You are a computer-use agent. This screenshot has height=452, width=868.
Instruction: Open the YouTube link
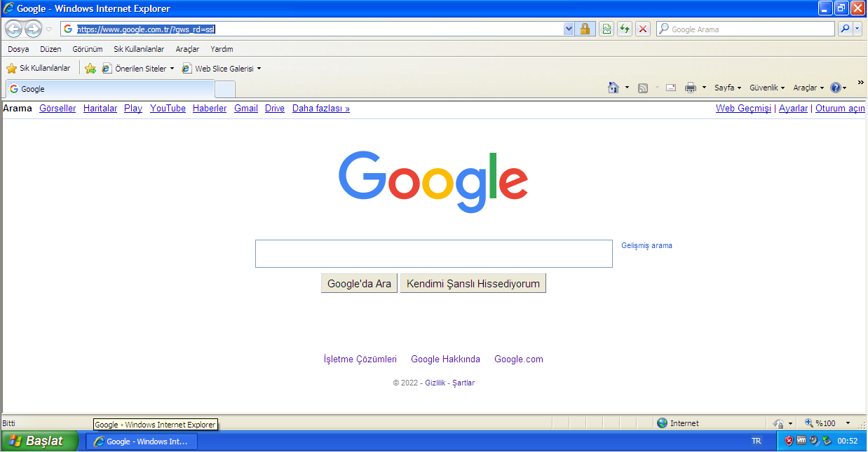pyautogui.click(x=168, y=109)
